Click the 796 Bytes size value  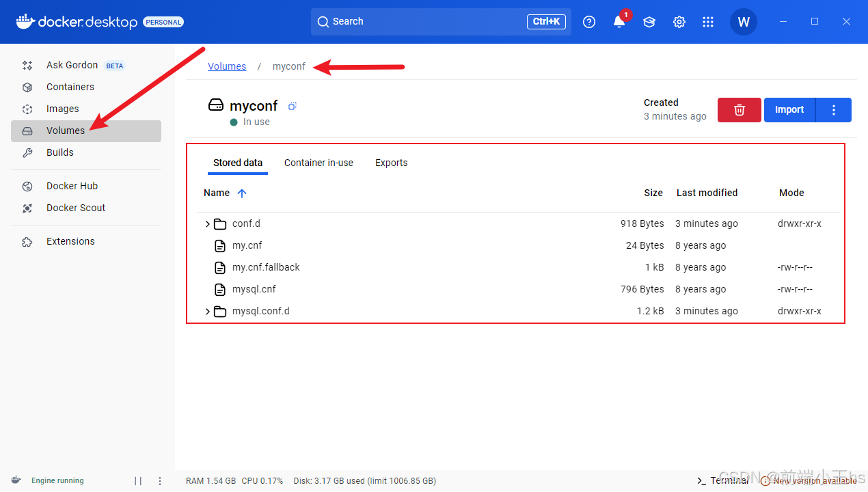642,290
